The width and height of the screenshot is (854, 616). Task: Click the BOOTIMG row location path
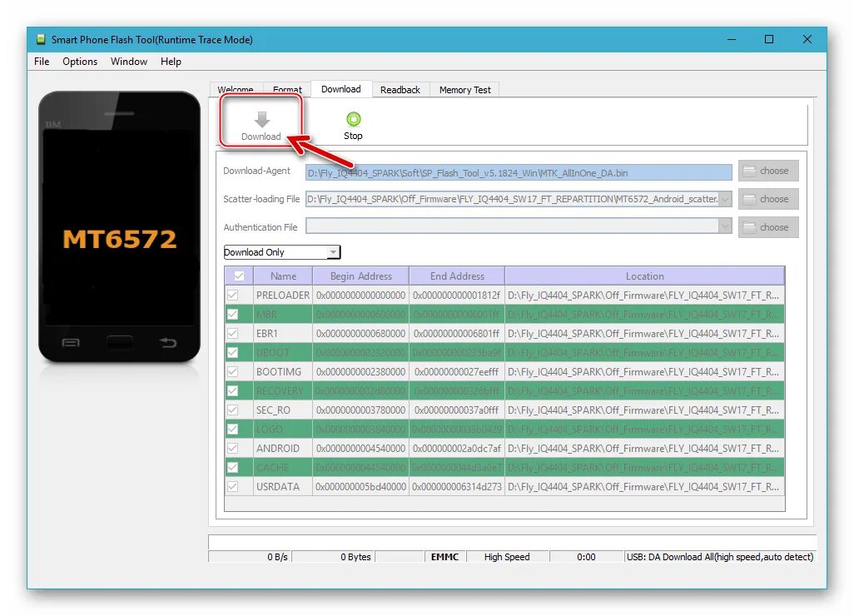point(644,371)
